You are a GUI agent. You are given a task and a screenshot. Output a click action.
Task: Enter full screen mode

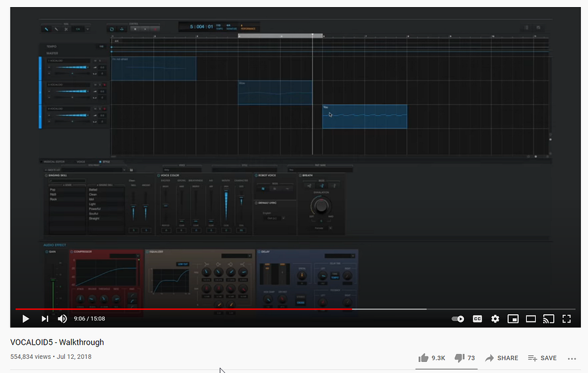[567, 319]
